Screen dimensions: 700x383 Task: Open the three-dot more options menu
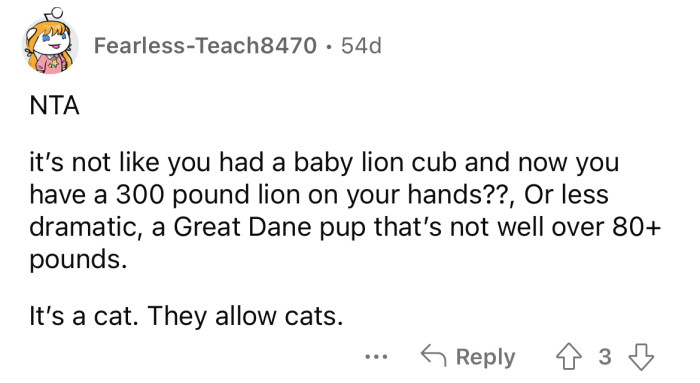click(376, 357)
